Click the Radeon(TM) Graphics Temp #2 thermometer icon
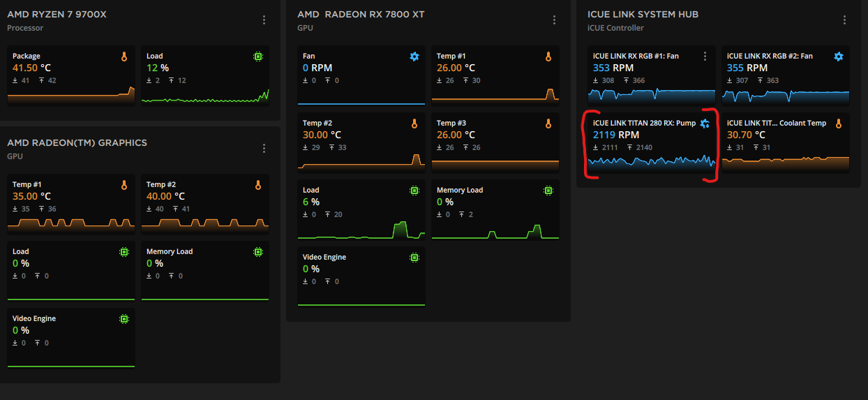The width and height of the screenshot is (868, 400). pos(258,185)
